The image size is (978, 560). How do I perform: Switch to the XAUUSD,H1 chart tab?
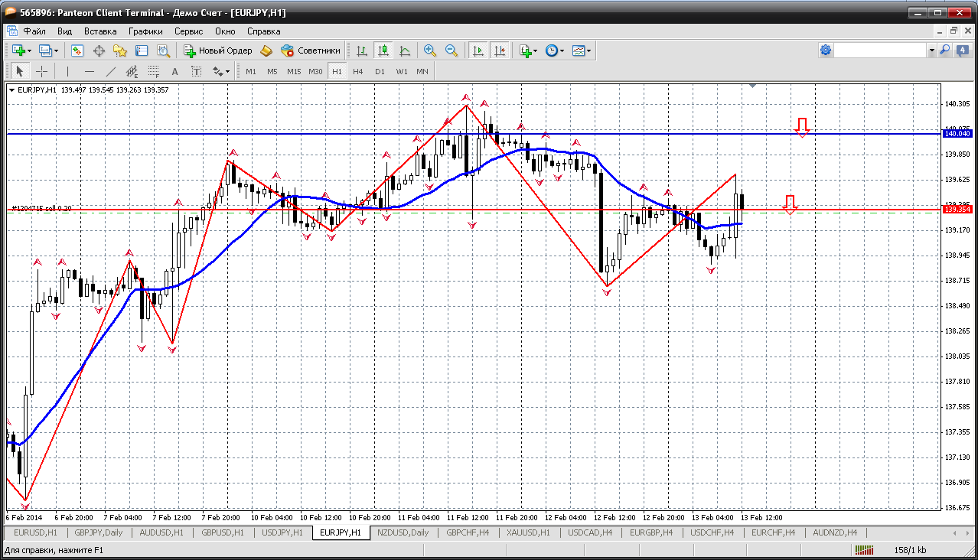528,532
